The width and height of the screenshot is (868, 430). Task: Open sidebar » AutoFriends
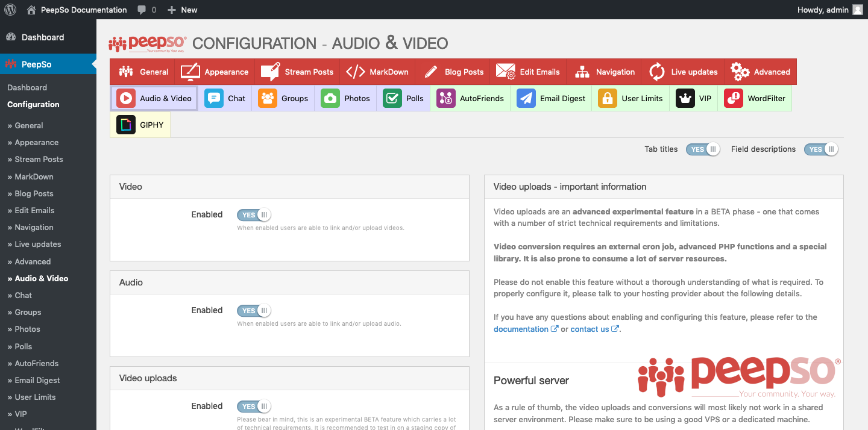(x=33, y=363)
